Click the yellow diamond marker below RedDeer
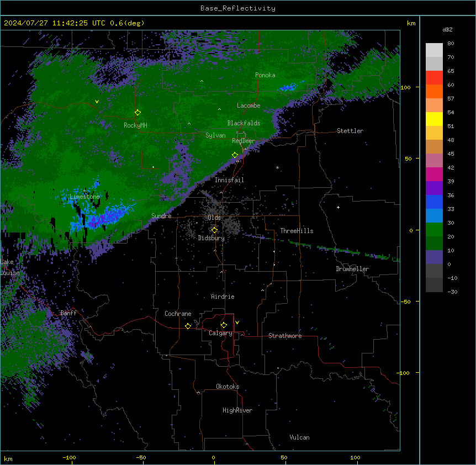The image size is (476, 465). tap(235, 155)
